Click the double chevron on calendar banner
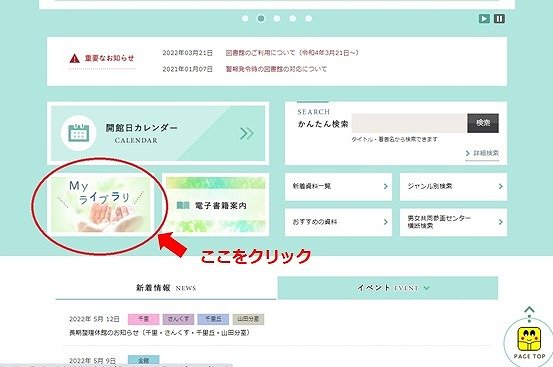Screen dimensions: 553x367 pyautogui.click(x=247, y=133)
